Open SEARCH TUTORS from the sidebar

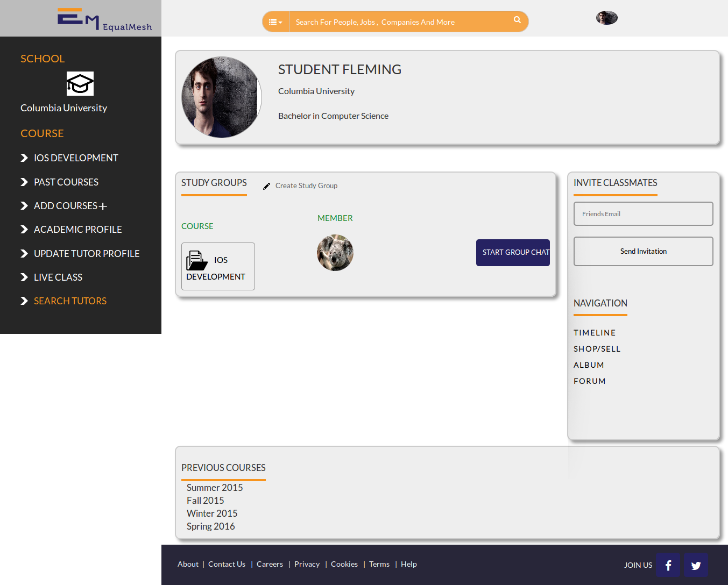click(70, 301)
